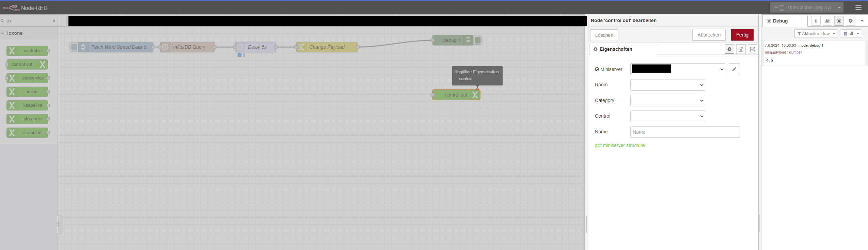This screenshot has height=250, width=868.
Task: Trigger the Fetch Wind Speed Data inject button
Action: point(74,47)
